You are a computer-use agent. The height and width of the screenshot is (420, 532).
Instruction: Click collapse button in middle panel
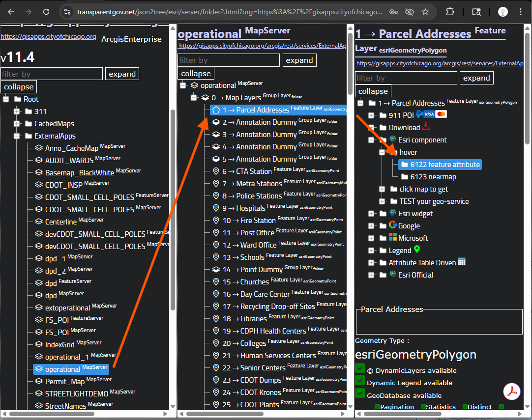click(196, 74)
